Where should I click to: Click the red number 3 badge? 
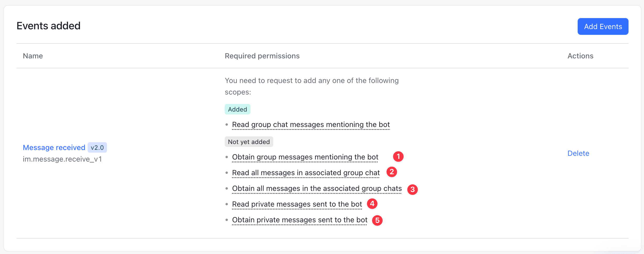(x=412, y=189)
